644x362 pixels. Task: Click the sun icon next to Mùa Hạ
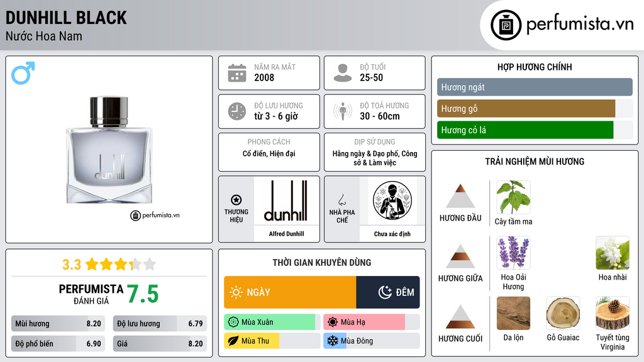point(333,322)
